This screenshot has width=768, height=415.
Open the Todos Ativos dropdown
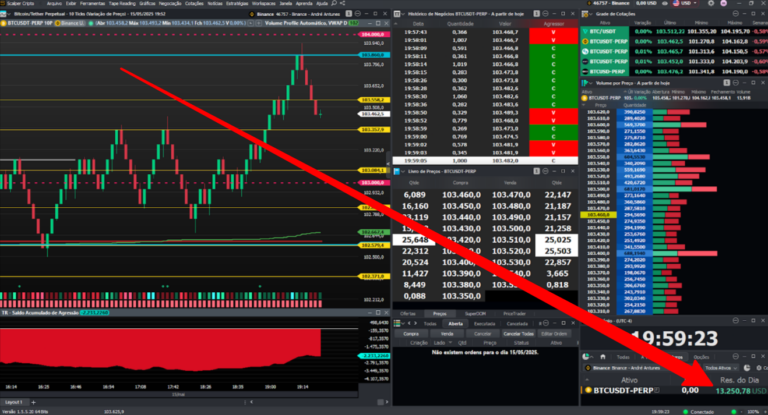pyautogui.click(x=720, y=367)
